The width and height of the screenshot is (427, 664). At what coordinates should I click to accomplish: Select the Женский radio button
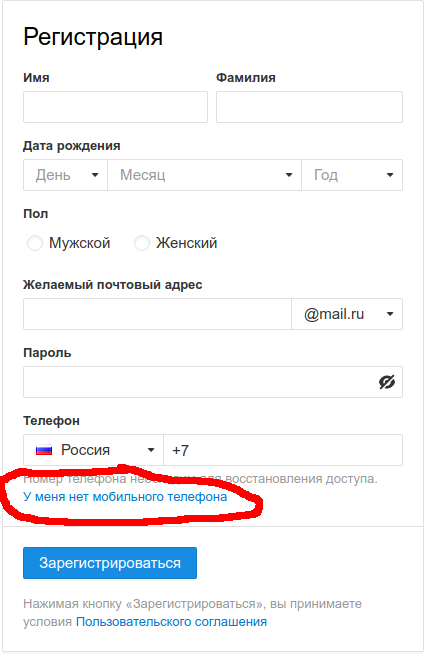(142, 243)
